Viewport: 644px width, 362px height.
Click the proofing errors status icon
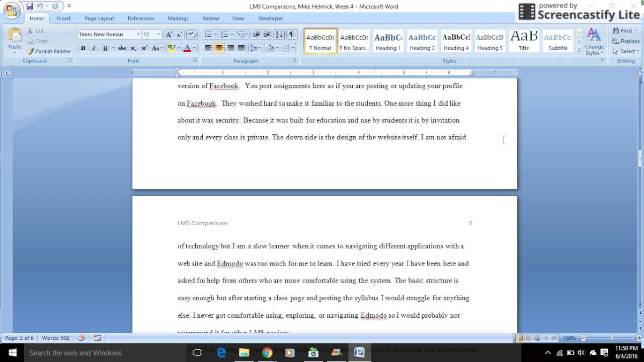(x=81, y=338)
